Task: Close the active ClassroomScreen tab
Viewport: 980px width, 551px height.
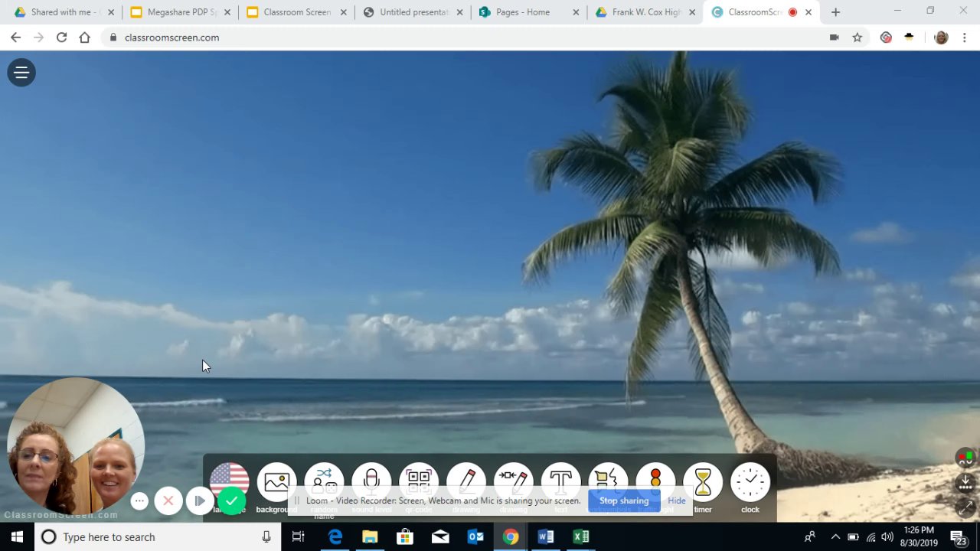Action: 808,12
